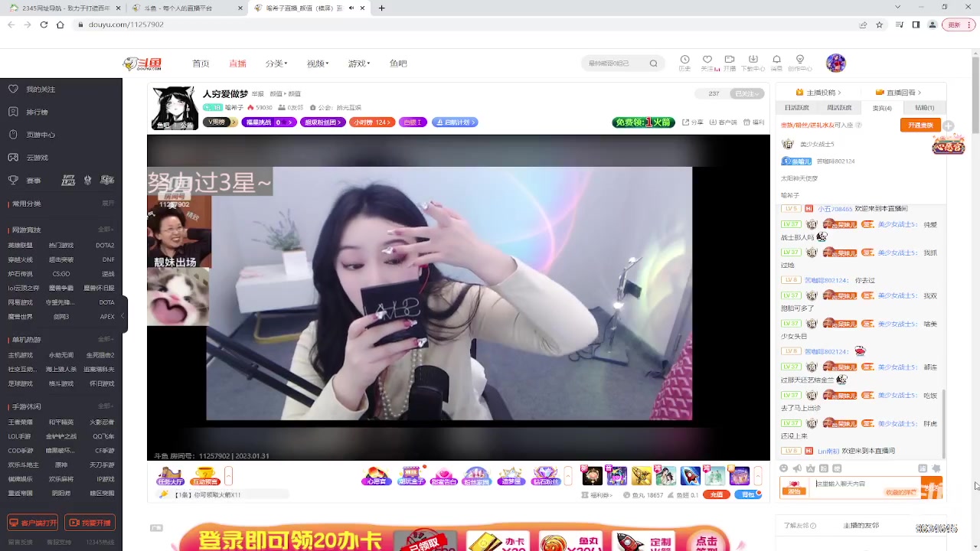This screenshot has width=980, height=551.
Task: Claim the 免费领火箭 free rocket reward
Action: click(x=643, y=122)
